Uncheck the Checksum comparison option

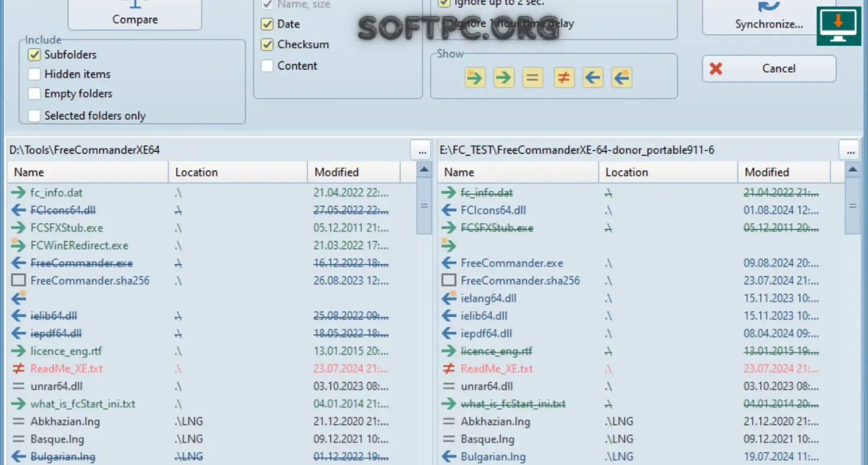click(267, 44)
